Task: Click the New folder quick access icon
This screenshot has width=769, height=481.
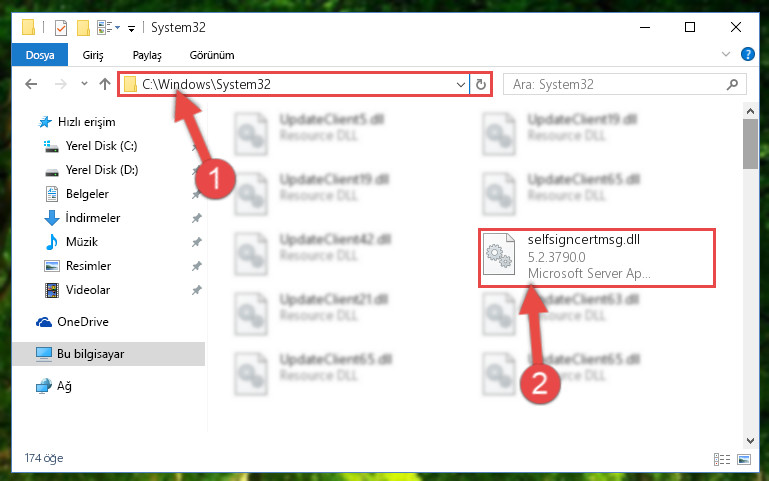Action: 83,27
